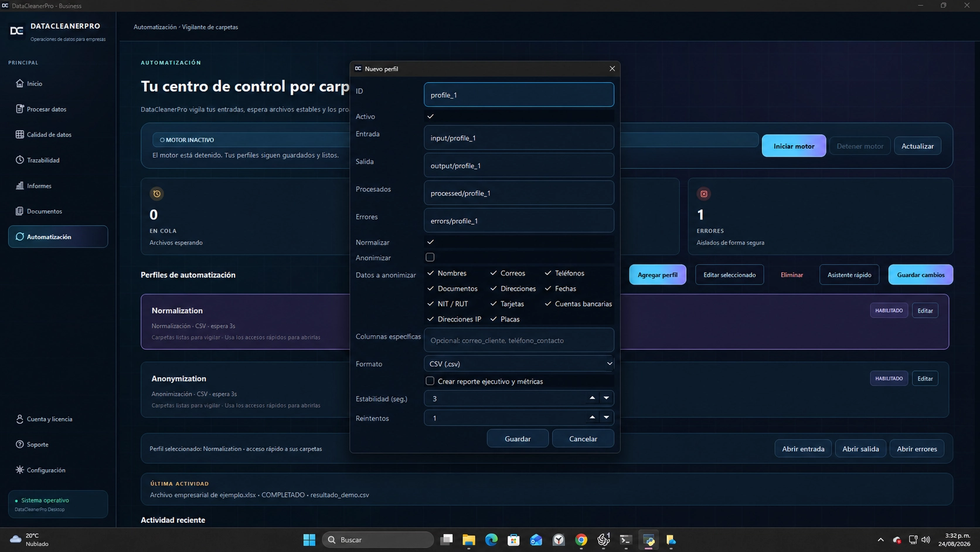
Task: Open Microsoft Edge from taskbar
Action: [491, 540]
